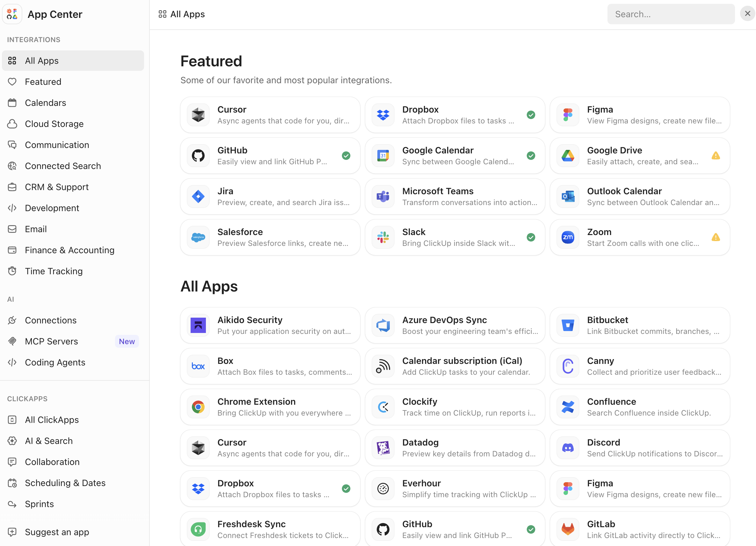This screenshot has width=756, height=546.
Task: Click Slack's green connected checkmark
Action: (531, 237)
